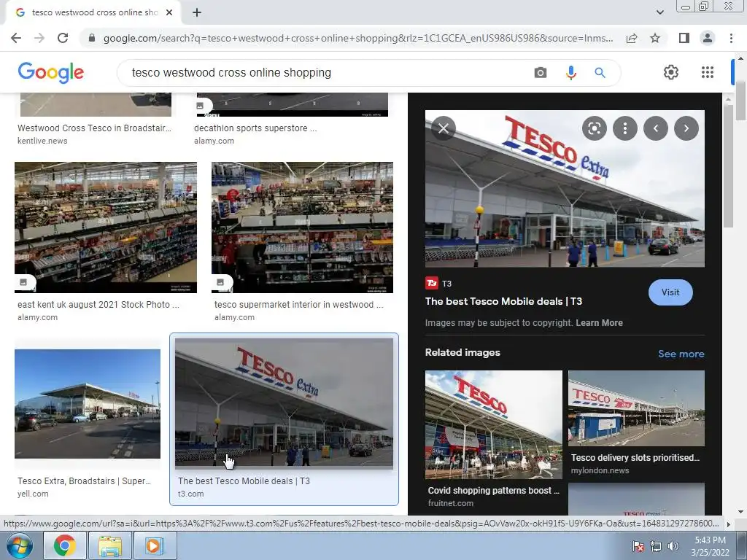Image resolution: width=747 pixels, height=560 pixels.
Task: Open Chrome from the taskbar
Action: click(x=65, y=545)
